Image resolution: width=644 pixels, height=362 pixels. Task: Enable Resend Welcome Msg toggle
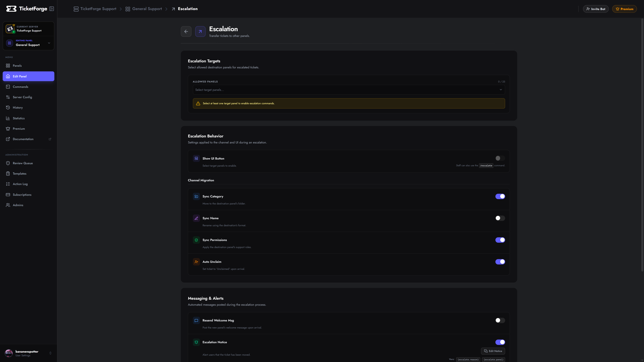pos(500,320)
